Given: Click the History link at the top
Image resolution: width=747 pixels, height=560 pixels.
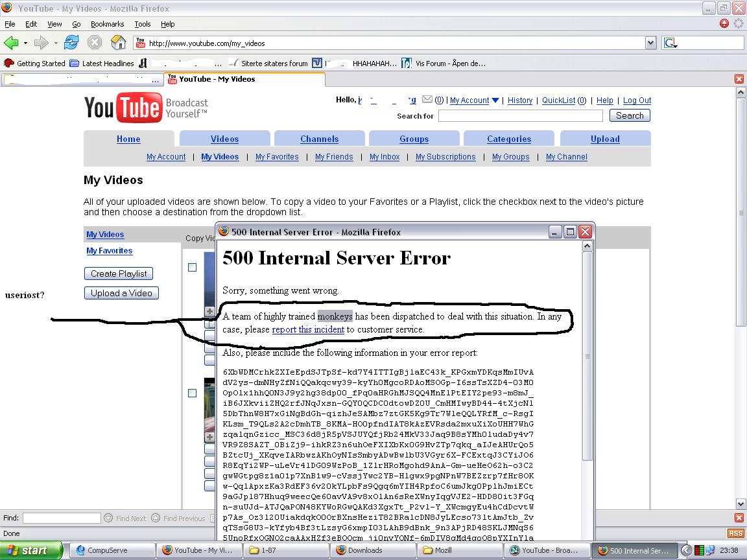Looking at the screenshot, I should click(520, 100).
